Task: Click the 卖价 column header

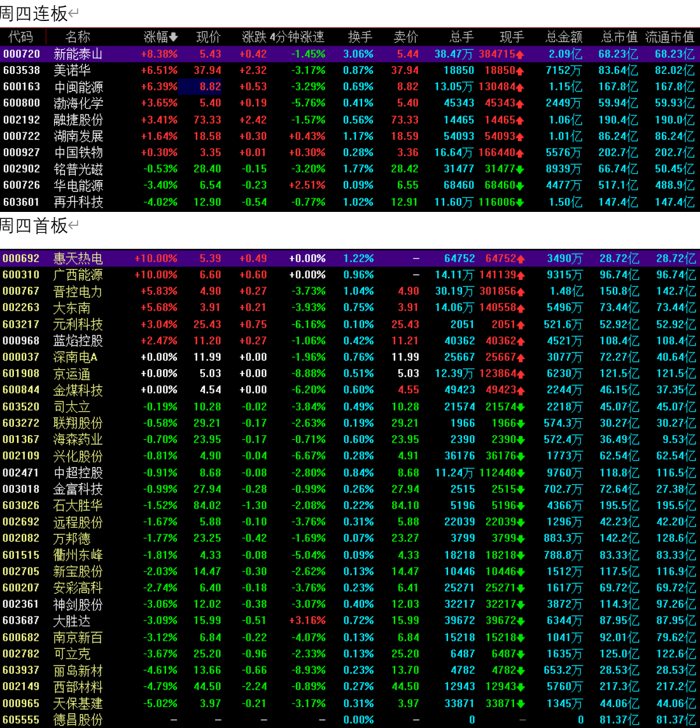Action: click(406, 37)
